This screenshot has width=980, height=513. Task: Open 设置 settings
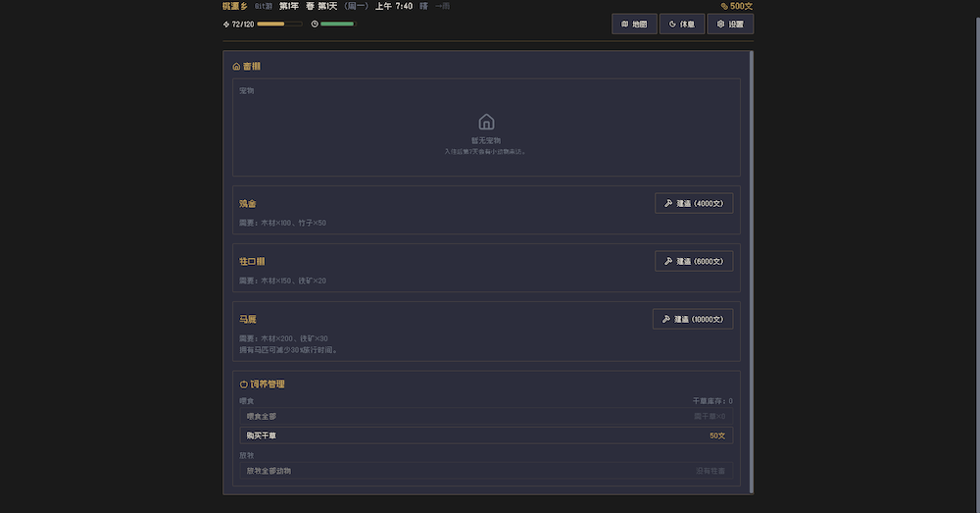click(730, 24)
